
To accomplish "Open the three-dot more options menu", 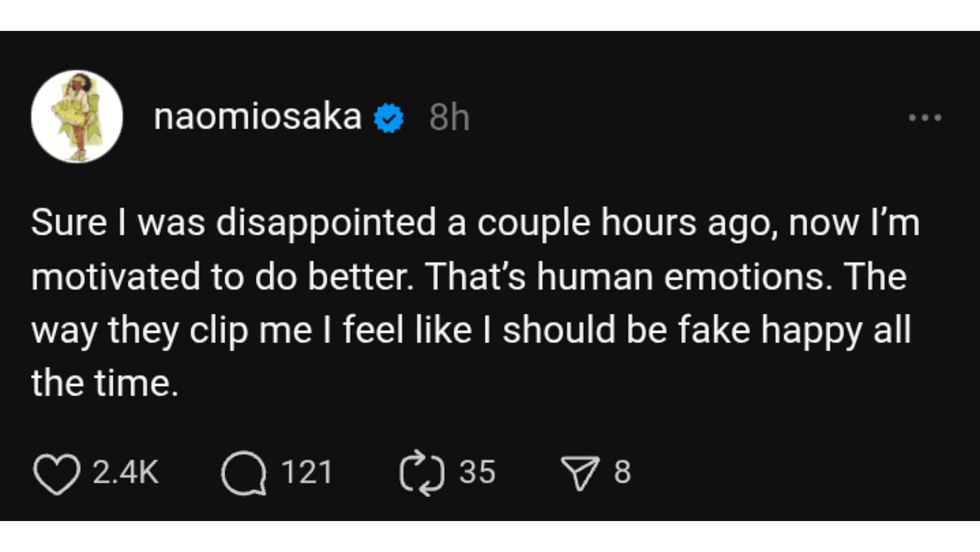I will [924, 118].
